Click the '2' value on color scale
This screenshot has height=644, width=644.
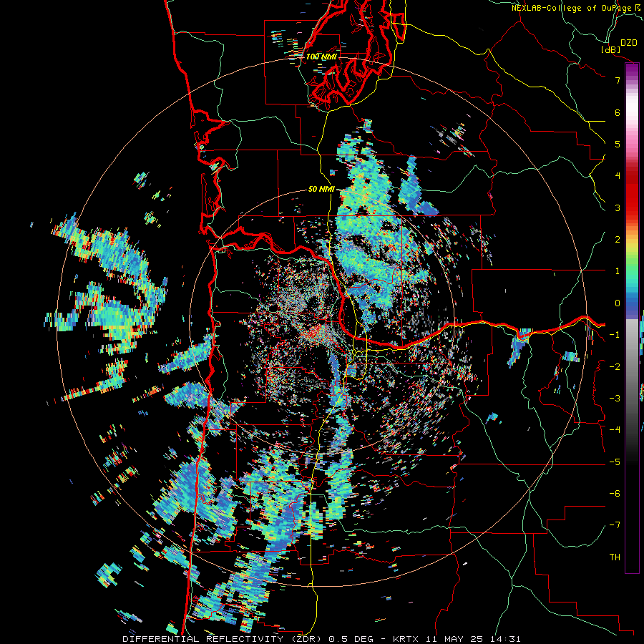click(x=618, y=240)
